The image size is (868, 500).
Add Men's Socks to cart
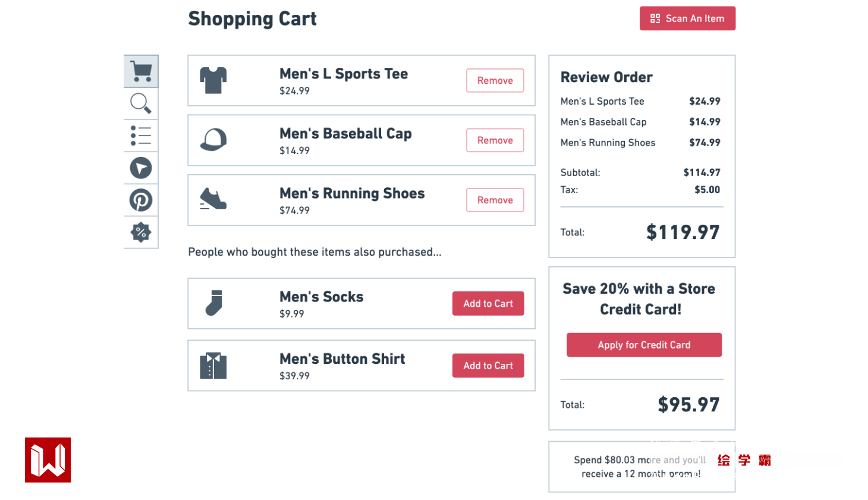click(488, 304)
